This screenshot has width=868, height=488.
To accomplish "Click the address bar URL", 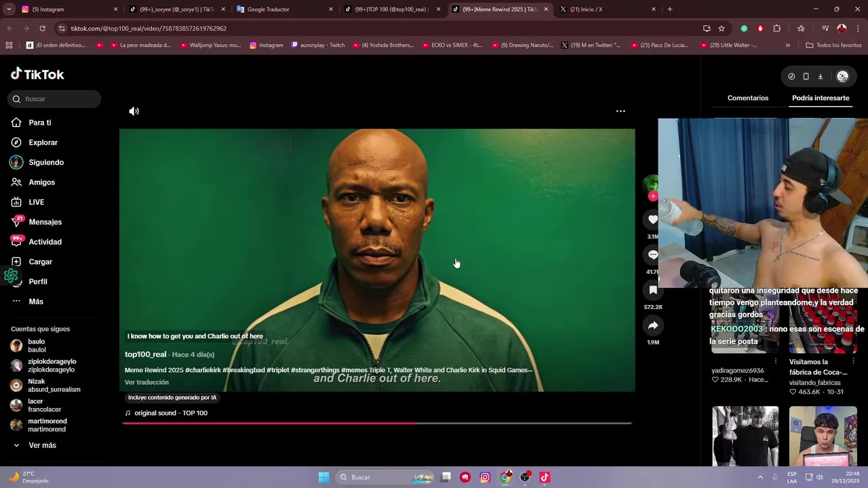I will coord(149,28).
